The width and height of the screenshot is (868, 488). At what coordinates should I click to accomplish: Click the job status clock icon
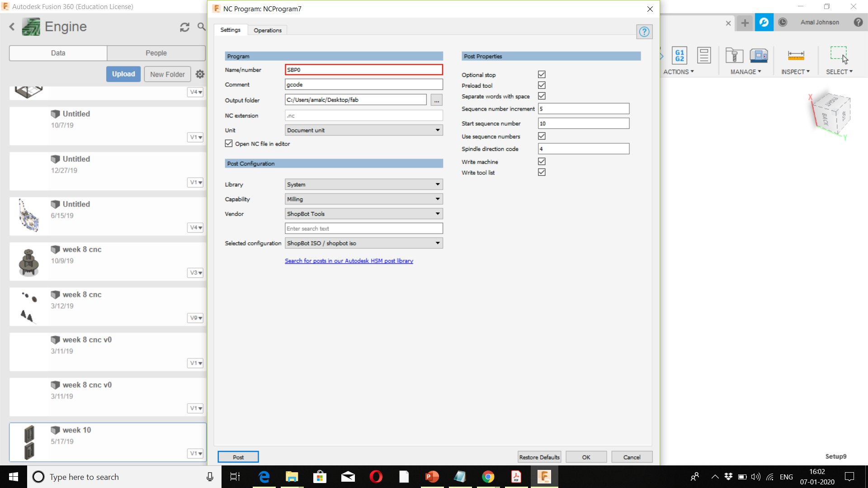pyautogui.click(x=783, y=22)
